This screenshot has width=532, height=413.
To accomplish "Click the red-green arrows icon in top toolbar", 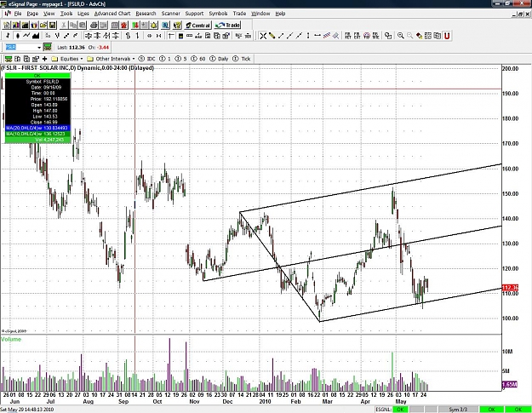I will tap(135, 25).
